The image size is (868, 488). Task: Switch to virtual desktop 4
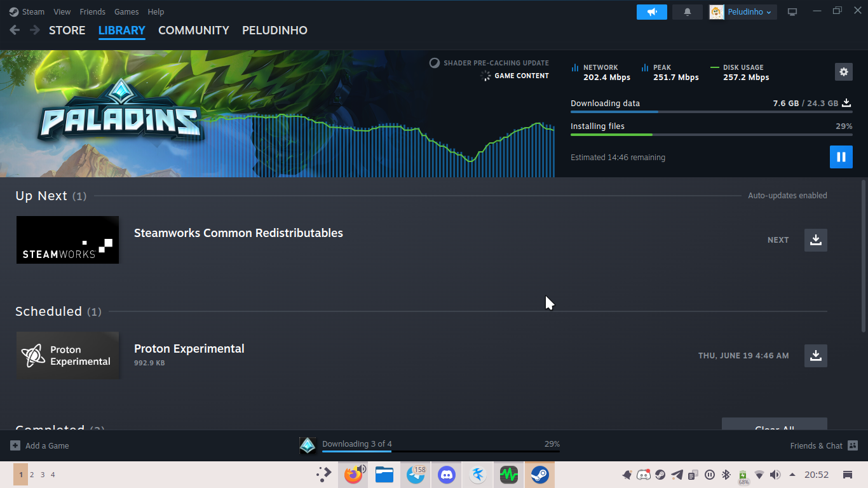click(x=53, y=475)
